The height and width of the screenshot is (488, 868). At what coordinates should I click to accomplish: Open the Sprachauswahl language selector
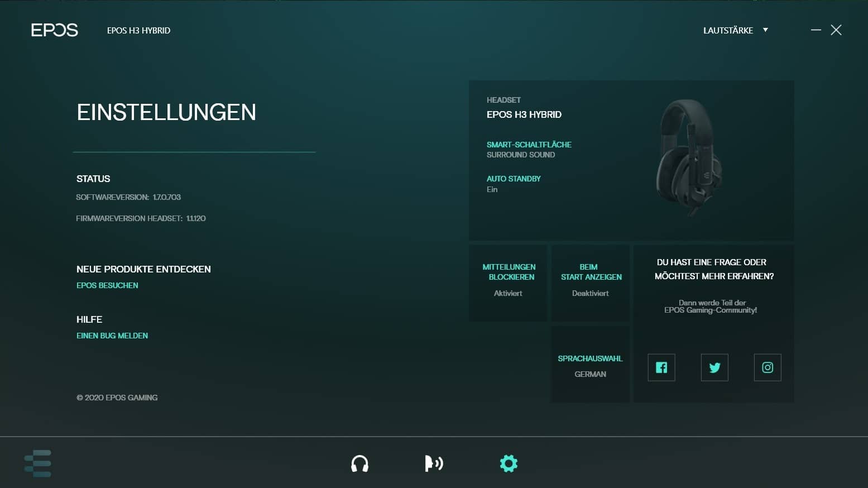point(590,366)
